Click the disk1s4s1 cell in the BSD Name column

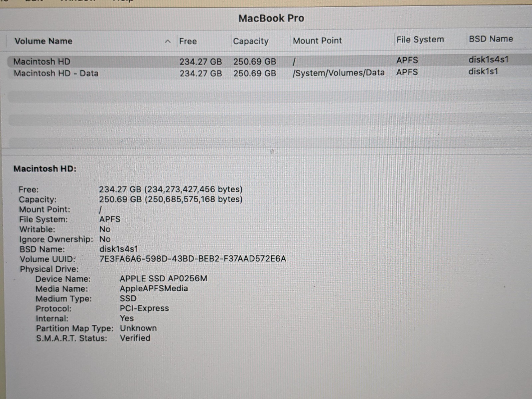click(x=488, y=60)
